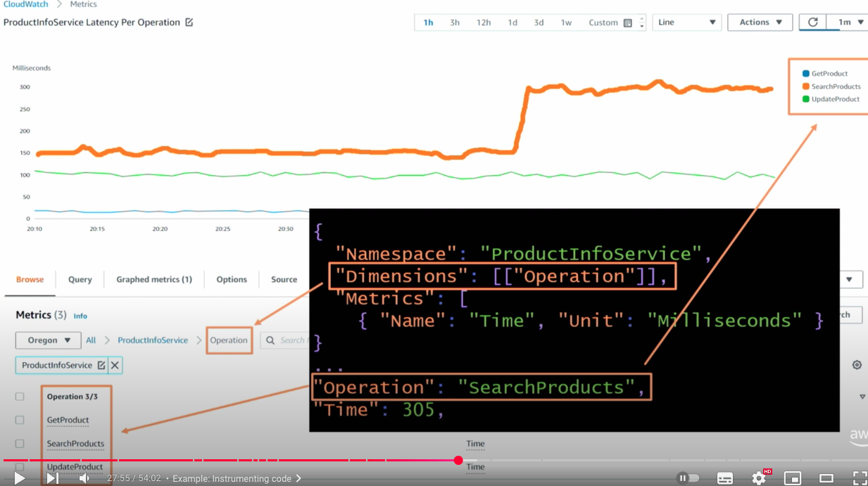Click the Operation dimension breadcrumb
Screen dimensions: 868x486
(x=229, y=340)
